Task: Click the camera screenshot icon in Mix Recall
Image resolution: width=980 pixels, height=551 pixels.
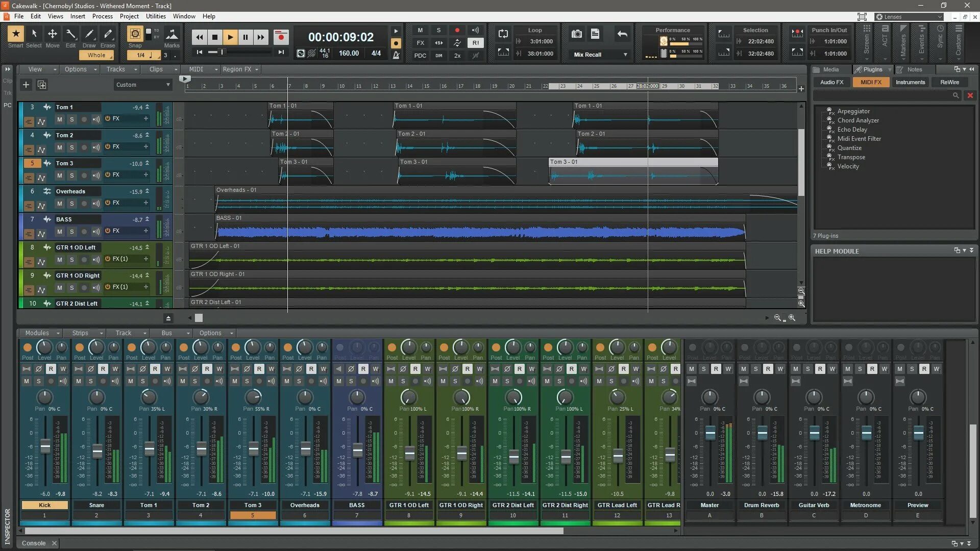Action: pyautogui.click(x=576, y=34)
